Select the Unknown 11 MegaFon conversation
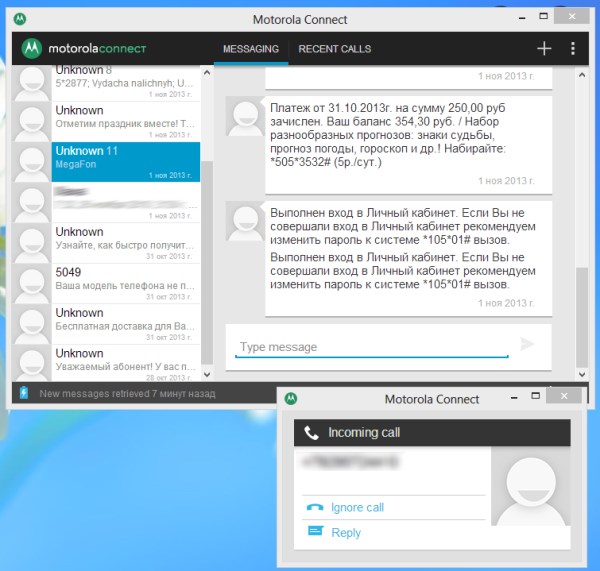The image size is (600, 571). pyautogui.click(x=106, y=162)
